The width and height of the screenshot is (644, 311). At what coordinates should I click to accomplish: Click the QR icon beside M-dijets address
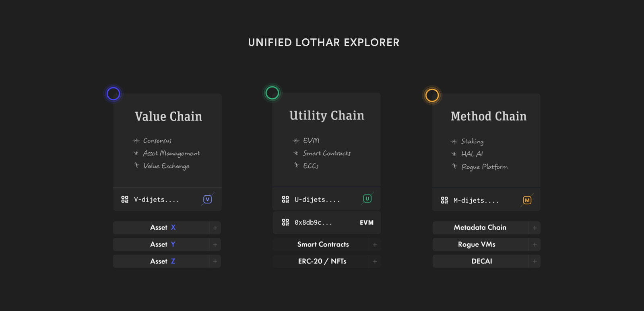click(444, 200)
